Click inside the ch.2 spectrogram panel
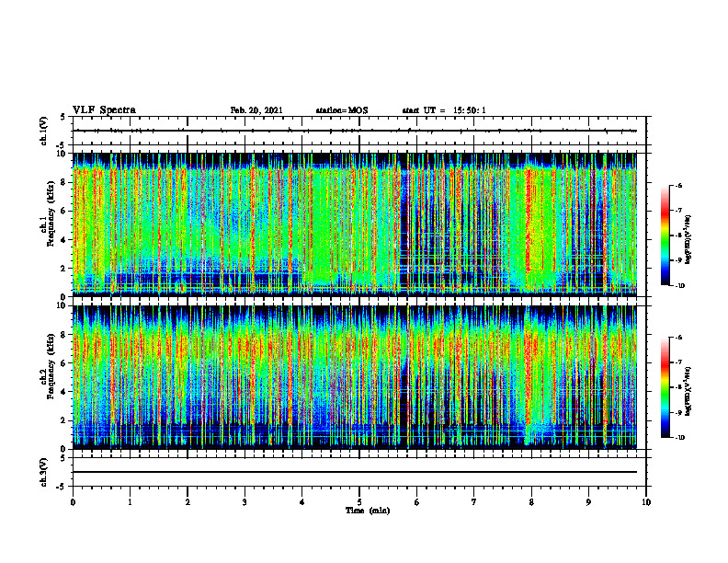The width and height of the screenshot is (728, 563). (x=355, y=377)
